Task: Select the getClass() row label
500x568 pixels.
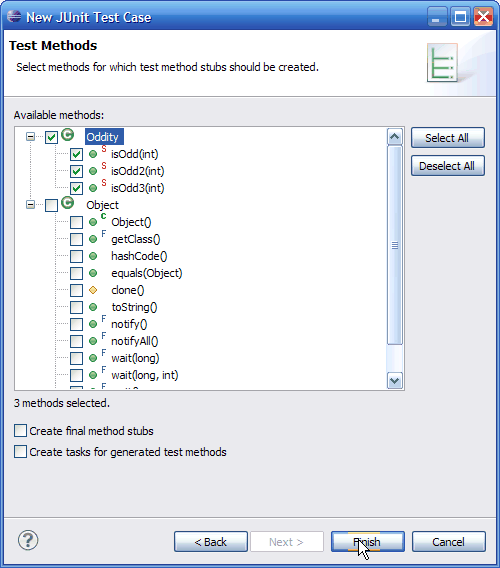Action: [x=136, y=239]
